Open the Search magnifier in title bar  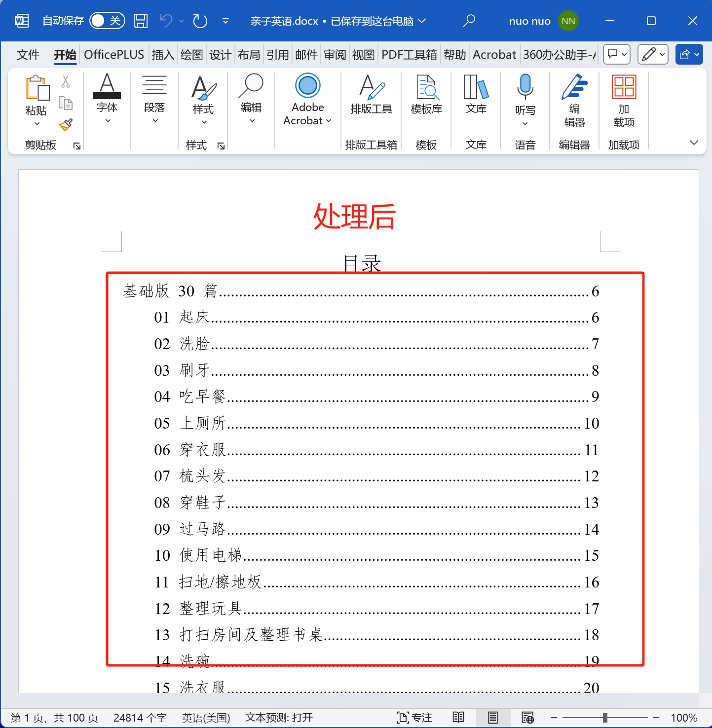coord(469,21)
